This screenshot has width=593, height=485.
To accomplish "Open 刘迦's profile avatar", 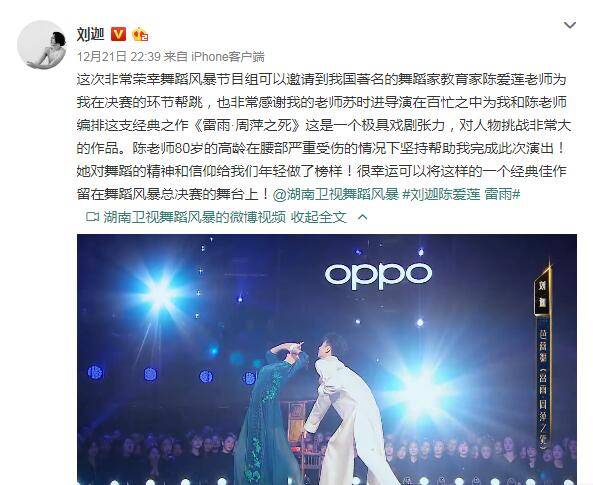I will (x=42, y=45).
